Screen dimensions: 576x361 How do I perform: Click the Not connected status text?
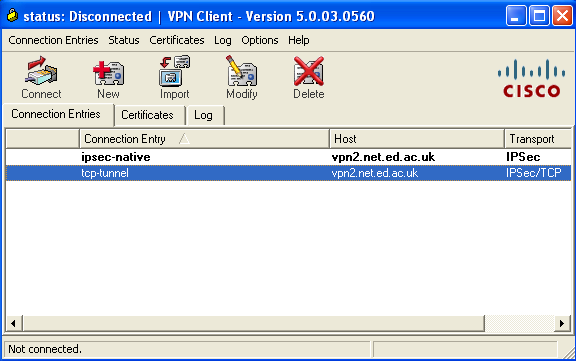[x=45, y=349]
